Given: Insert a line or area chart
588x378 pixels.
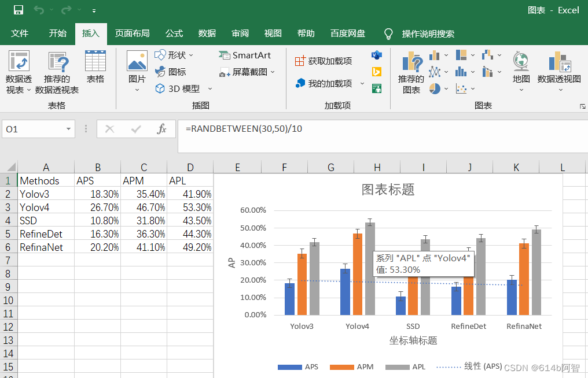Looking at the screenshot, I should pos(438,72).
